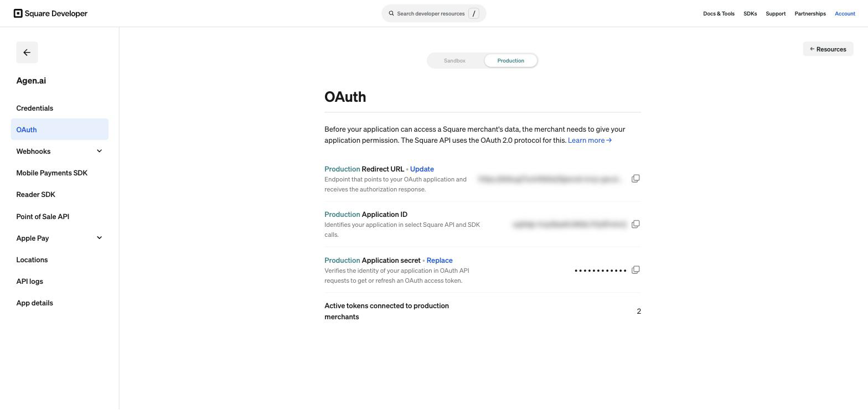Expand the Apple Pay section chevron
Viewport: 868px width, 410px height.
99,238
